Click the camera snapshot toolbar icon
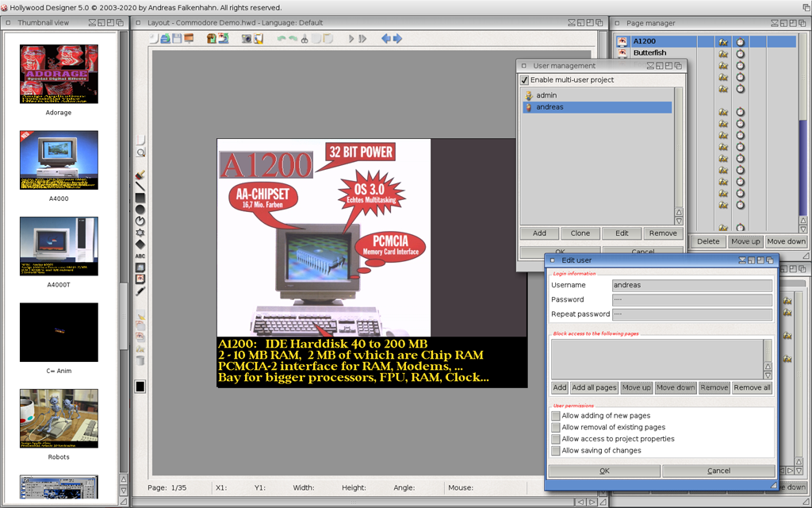Viewport: 812px width, 508px height. coord(247,38)
